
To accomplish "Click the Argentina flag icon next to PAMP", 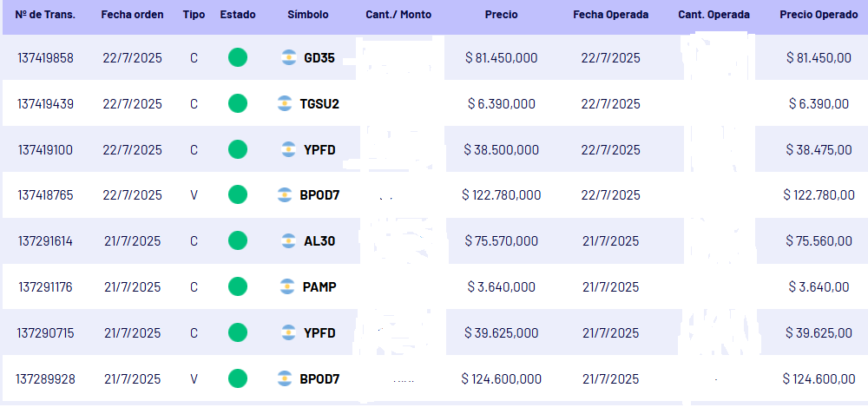I will pos(289,287).
